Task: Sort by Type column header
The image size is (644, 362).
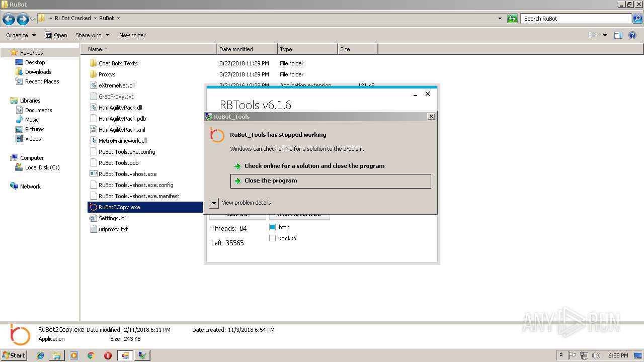Action: tap(307, 49)
